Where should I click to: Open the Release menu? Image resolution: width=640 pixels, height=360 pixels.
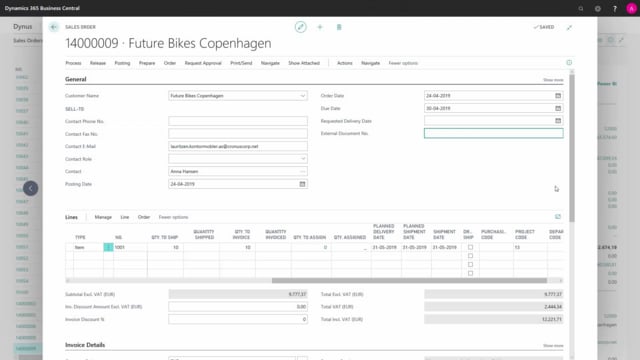tap(98, 63)
